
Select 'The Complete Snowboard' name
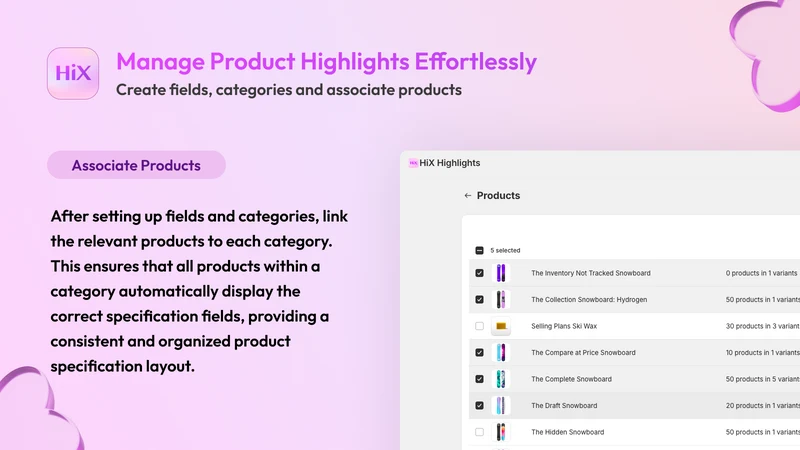click(571, 379)
